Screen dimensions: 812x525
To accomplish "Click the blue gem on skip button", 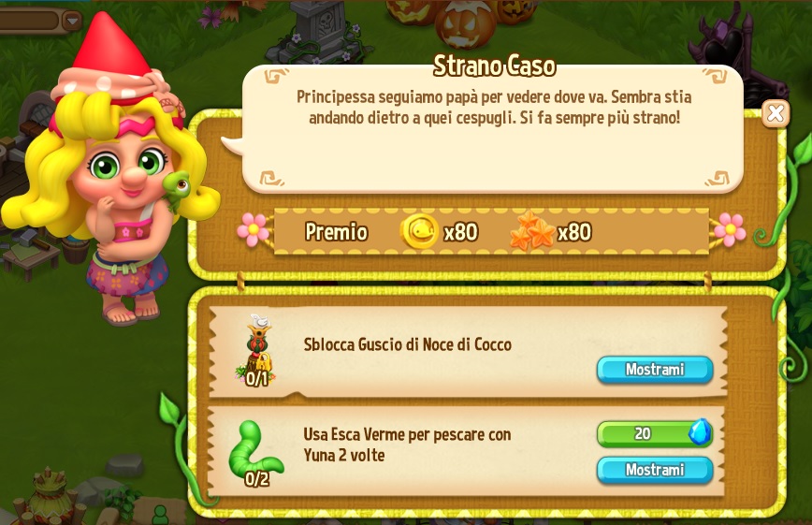I will [x=700, y=432].
